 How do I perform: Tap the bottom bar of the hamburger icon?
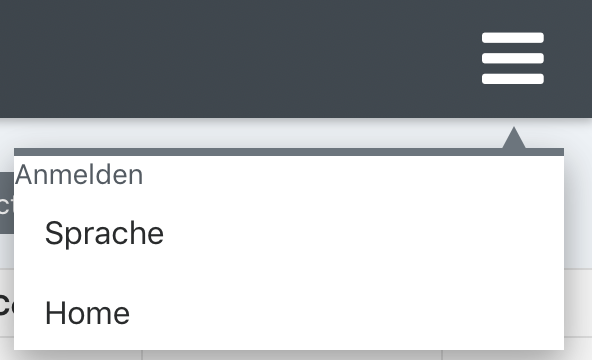(513, 79)
